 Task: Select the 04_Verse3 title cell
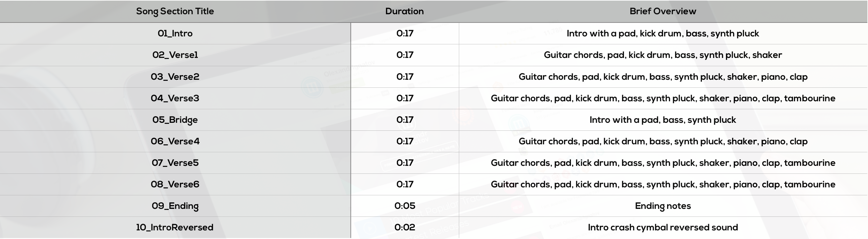(175, 98)
